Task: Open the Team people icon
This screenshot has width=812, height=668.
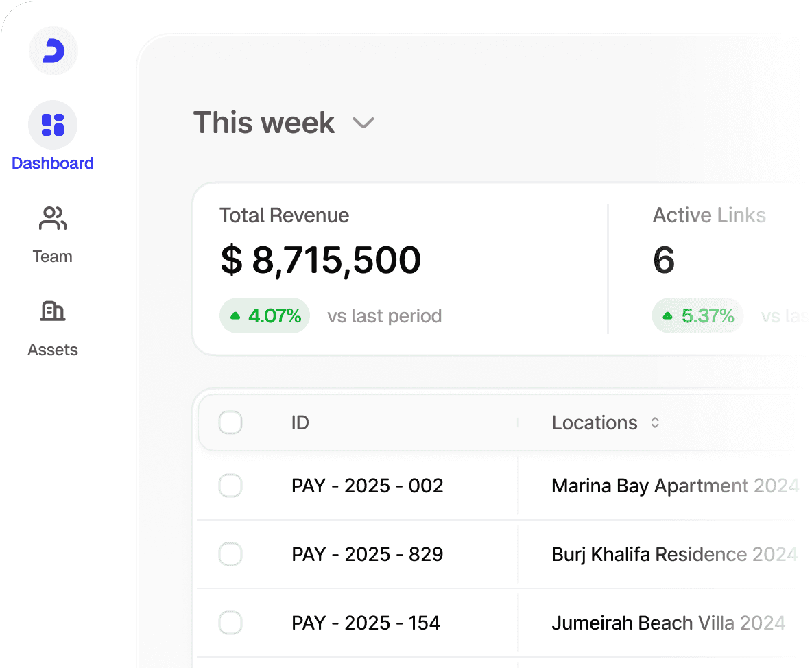Action: (x=53, y=218)
